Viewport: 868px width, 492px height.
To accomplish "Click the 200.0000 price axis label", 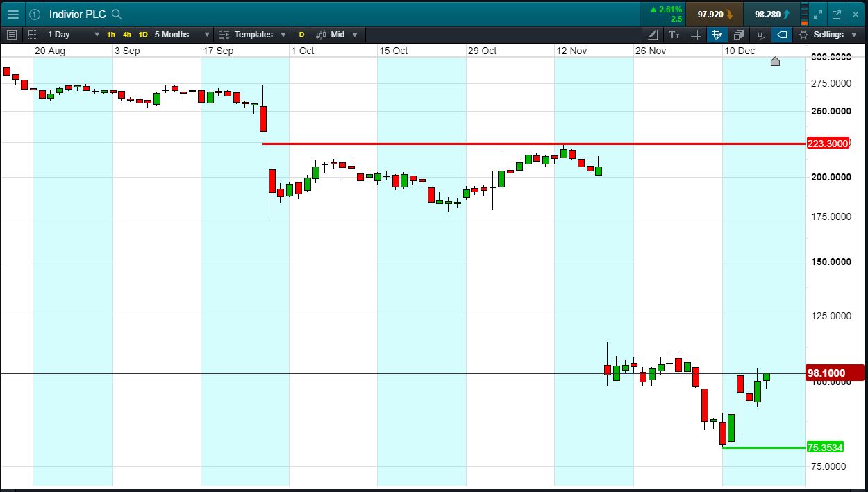I will pyautogui.click(x=831, y=177).
